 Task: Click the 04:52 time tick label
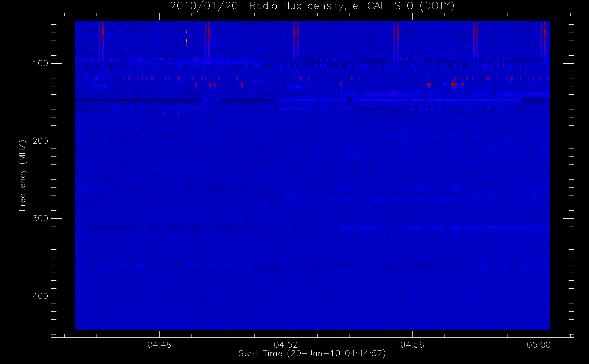(286, 345)
